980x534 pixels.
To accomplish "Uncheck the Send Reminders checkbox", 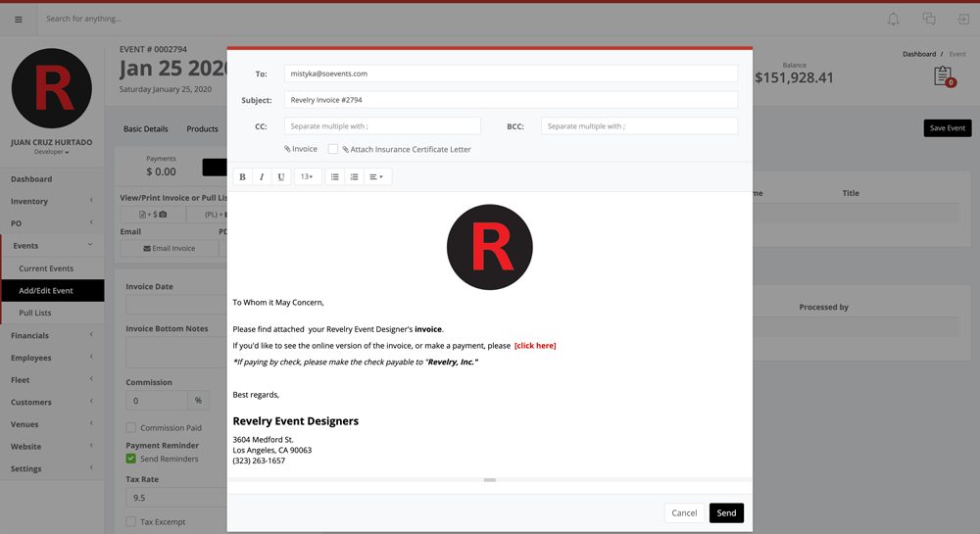I will [131, 459].
